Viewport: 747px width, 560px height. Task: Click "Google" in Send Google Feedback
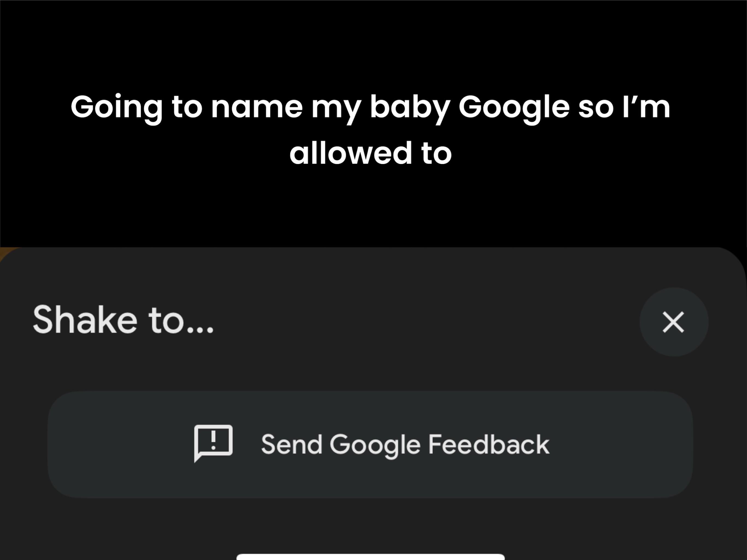[x=375, y=445]
